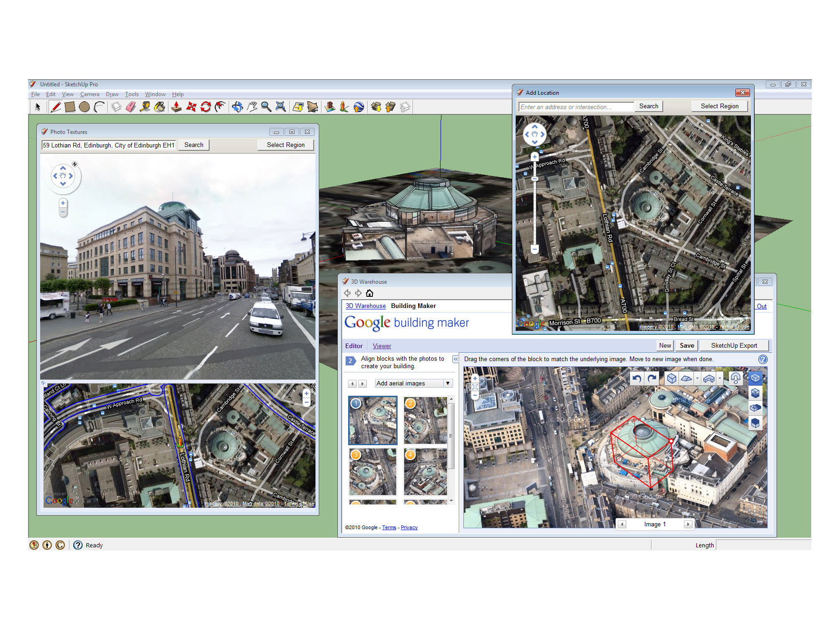
Task: Activate the Arc tool
Action: tap(99, 107)
